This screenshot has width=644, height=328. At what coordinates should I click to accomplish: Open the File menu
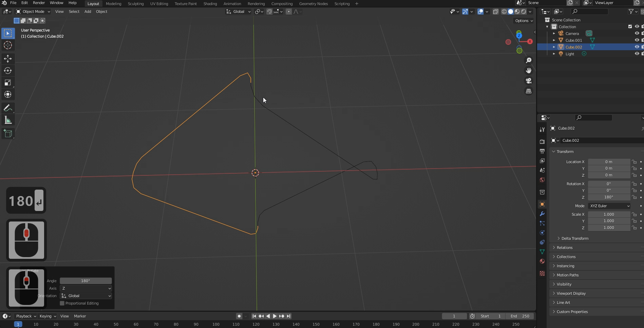click(13, 3)
